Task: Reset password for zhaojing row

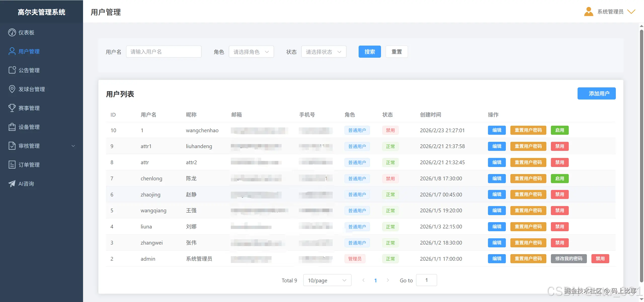Action: pyautogui.click(x=528, y=194)
